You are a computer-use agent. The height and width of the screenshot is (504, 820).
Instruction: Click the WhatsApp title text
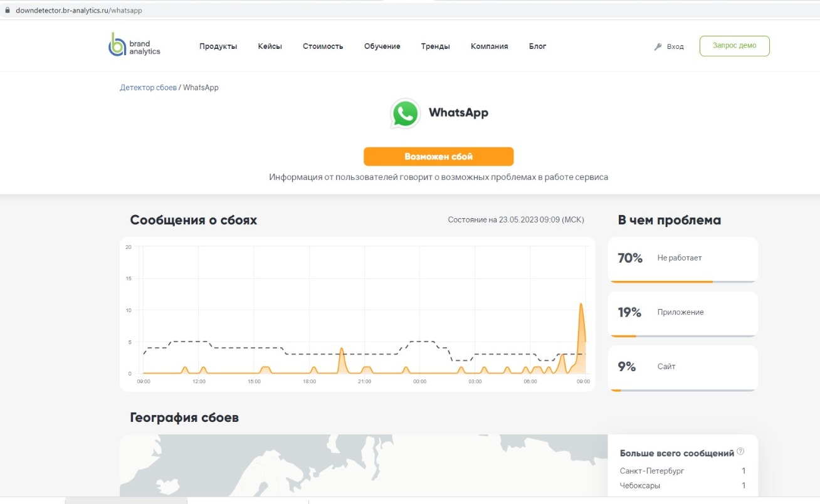(x=458, y=113)
